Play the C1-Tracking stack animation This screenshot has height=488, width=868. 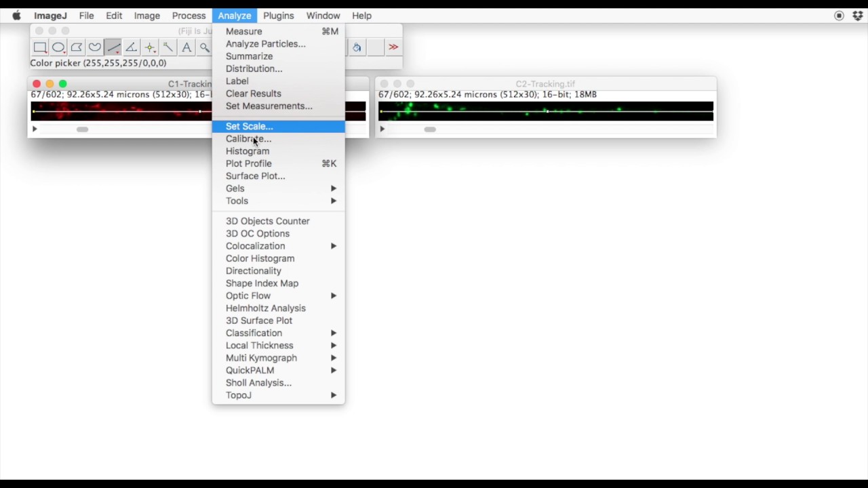point(35,129)
